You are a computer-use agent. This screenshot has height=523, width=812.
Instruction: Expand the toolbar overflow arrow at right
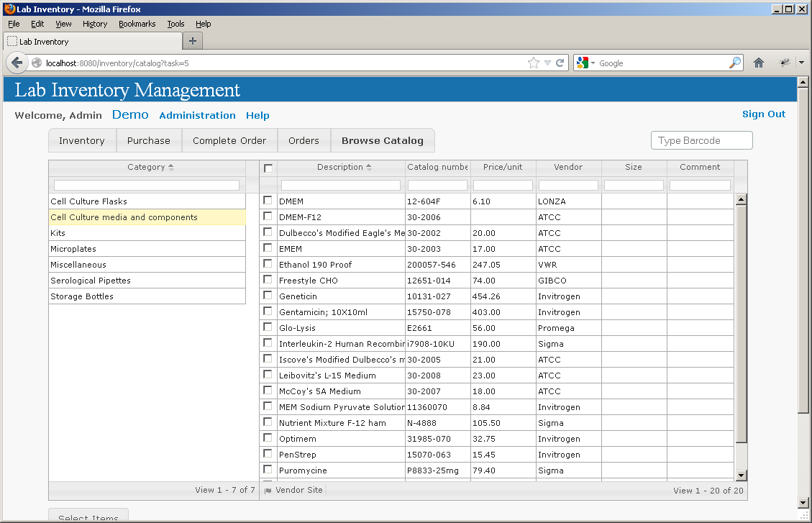[801, 63]
